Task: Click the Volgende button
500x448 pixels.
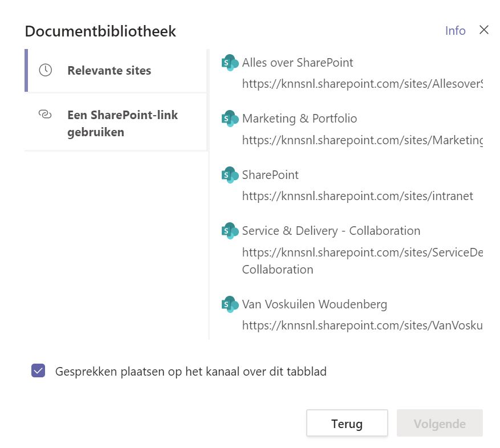Action: [440, 423]
